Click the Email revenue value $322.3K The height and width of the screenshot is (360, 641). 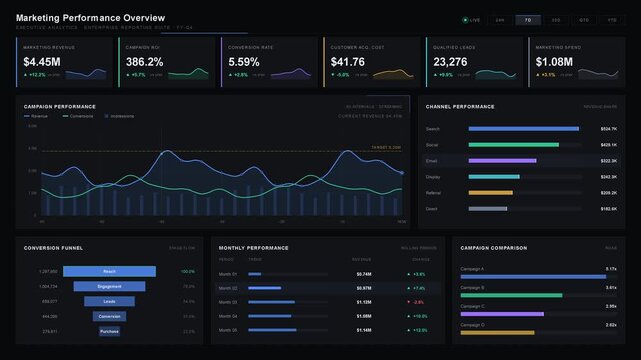tap(609, 161)
